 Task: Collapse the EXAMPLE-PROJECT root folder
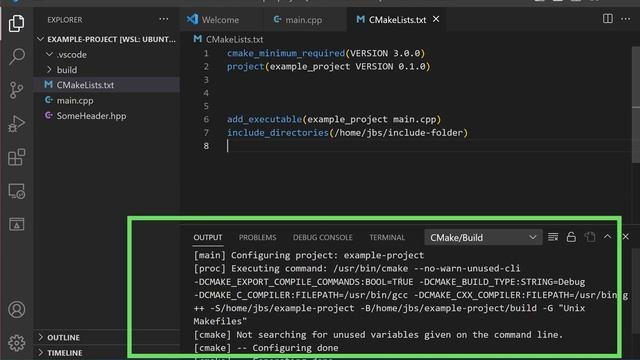pyautogui.click(x=107, y=39)
